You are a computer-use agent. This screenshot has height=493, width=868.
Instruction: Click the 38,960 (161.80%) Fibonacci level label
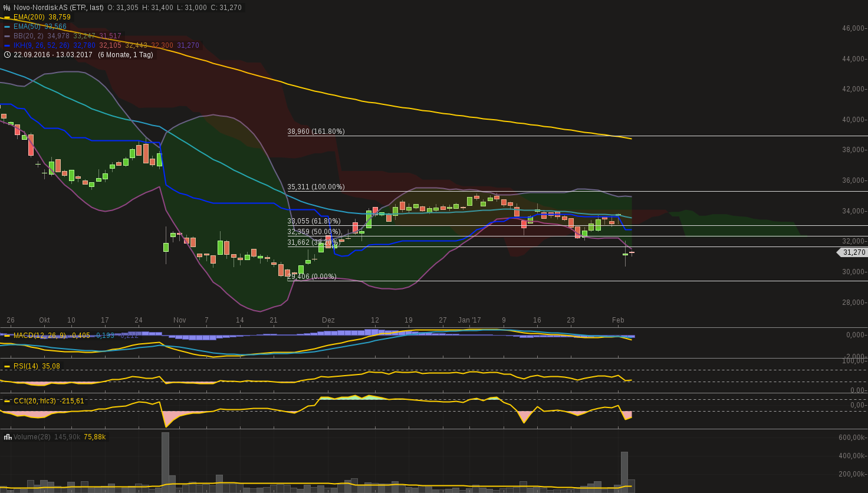pos(316,132)
